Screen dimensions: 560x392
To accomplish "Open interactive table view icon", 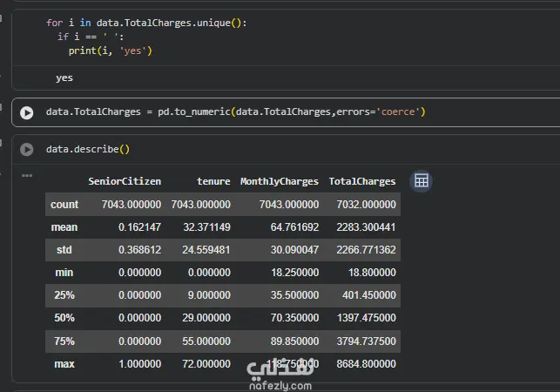I will [421, 181].
